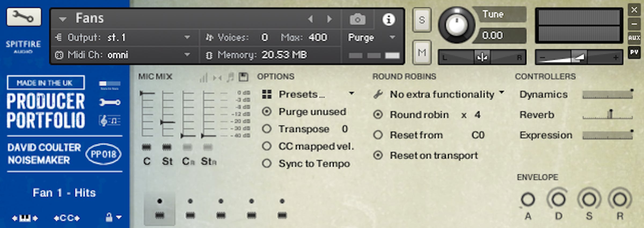Viewport: 644px width, 228px height.
Task: Go to next instrument with right arrow
Action: click(x=329, y=19)
